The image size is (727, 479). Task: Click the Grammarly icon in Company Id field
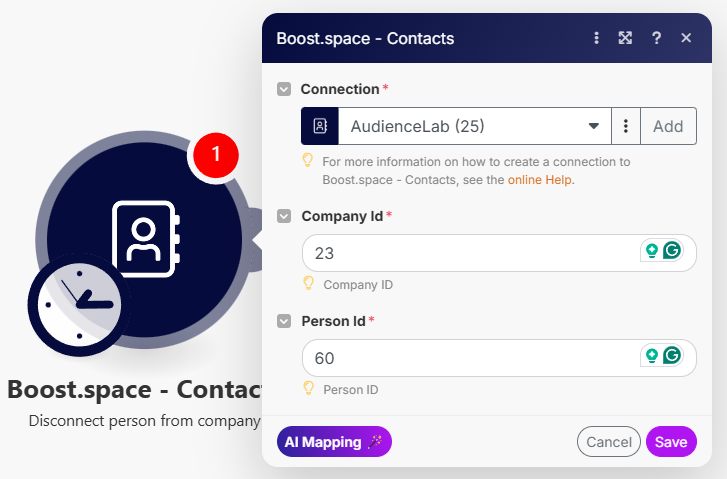pos(672,251)
